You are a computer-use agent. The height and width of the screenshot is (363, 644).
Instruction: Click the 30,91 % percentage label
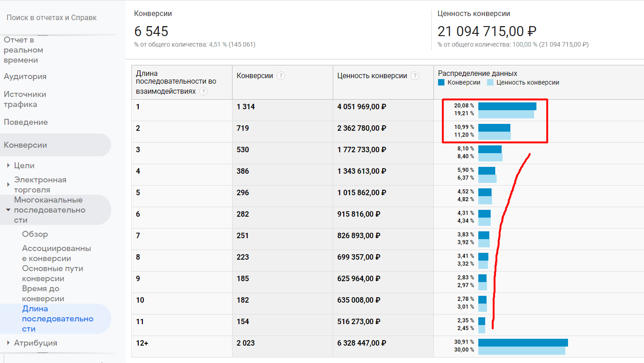(x=464, y=342)
